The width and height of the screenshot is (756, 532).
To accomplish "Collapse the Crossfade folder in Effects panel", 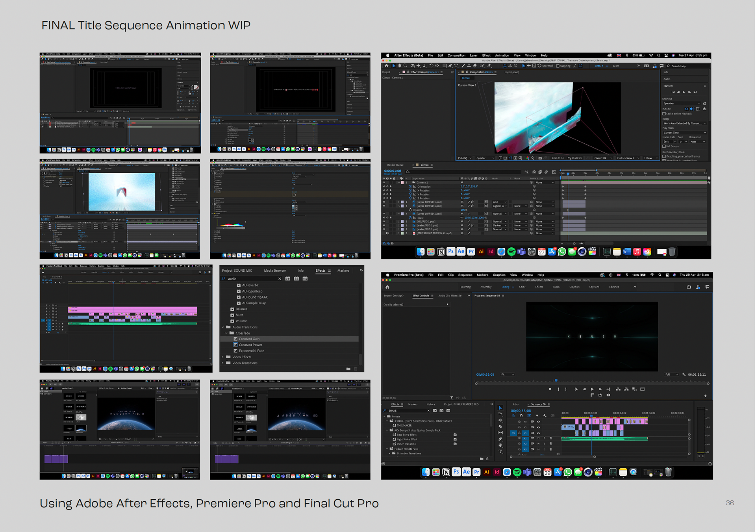I will pyautogui.click(x=226, y=333).
